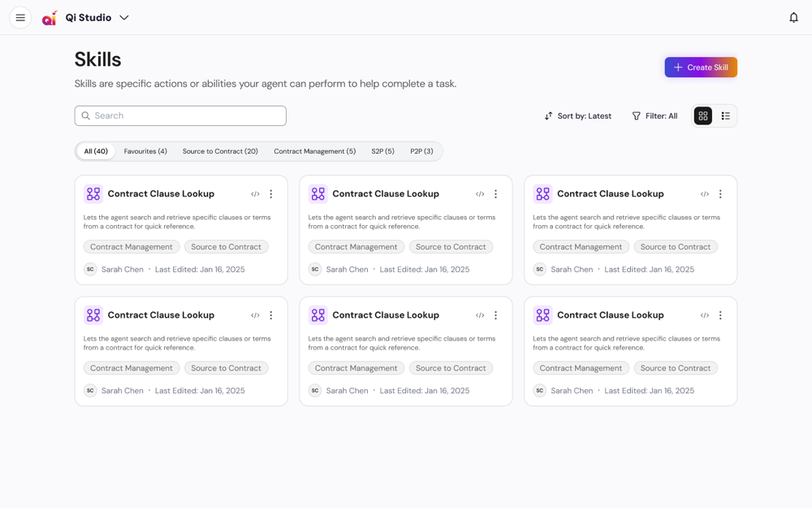Select the All (40) tab
This screenshot has height=508, width=812.
click(96, 151)
